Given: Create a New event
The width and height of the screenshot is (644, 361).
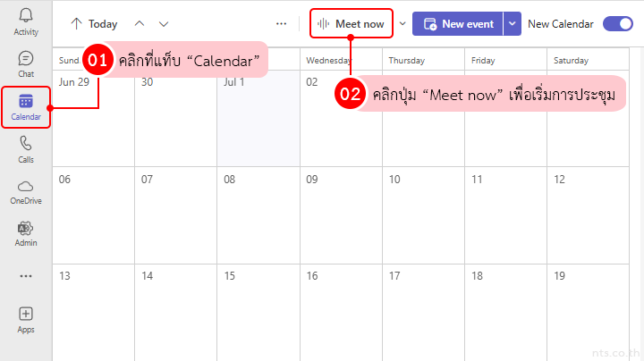Looking at the screenshot, I should tap(457, 24).
